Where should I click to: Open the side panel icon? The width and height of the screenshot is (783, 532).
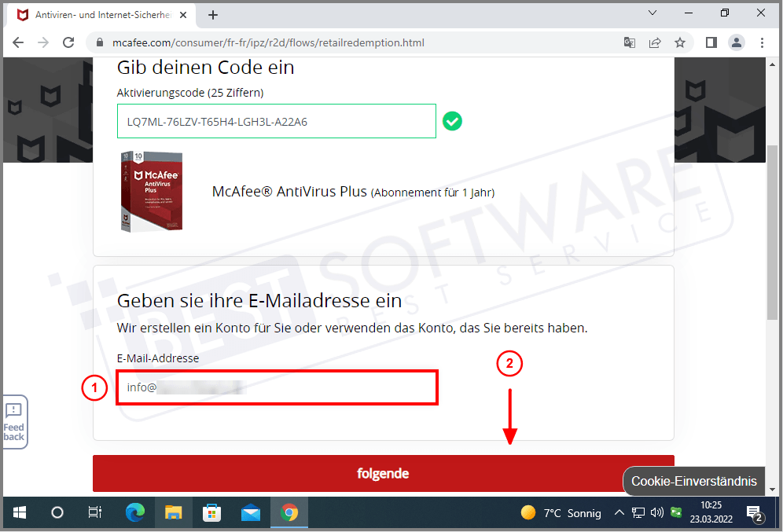click(x=711, y=42)
